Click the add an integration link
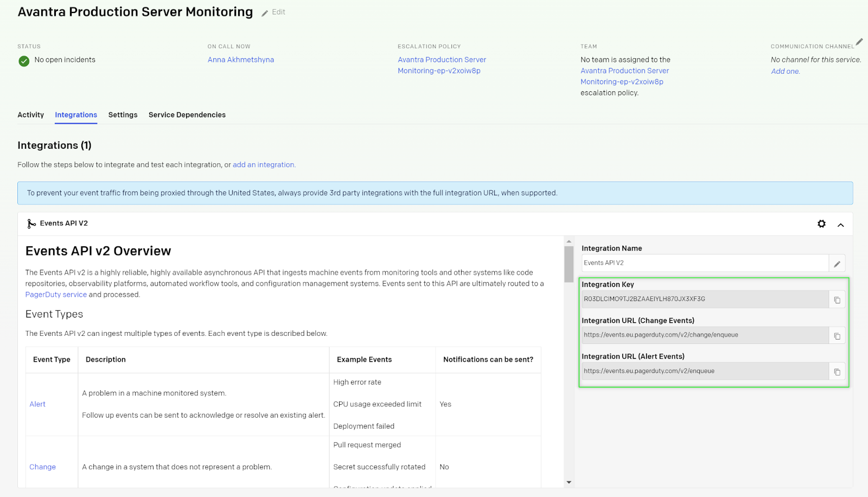This screenshot has width=868, height=497. pos(264,164)
